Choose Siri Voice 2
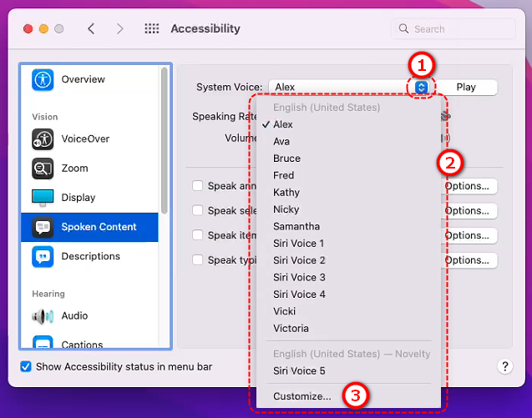Screen dimensions: 532x418 coord(348,260)
